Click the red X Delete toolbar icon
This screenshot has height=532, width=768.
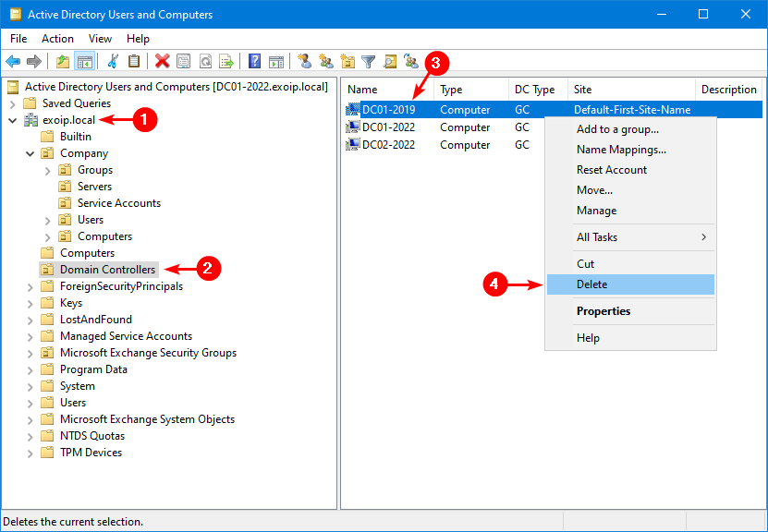point(162,62)
